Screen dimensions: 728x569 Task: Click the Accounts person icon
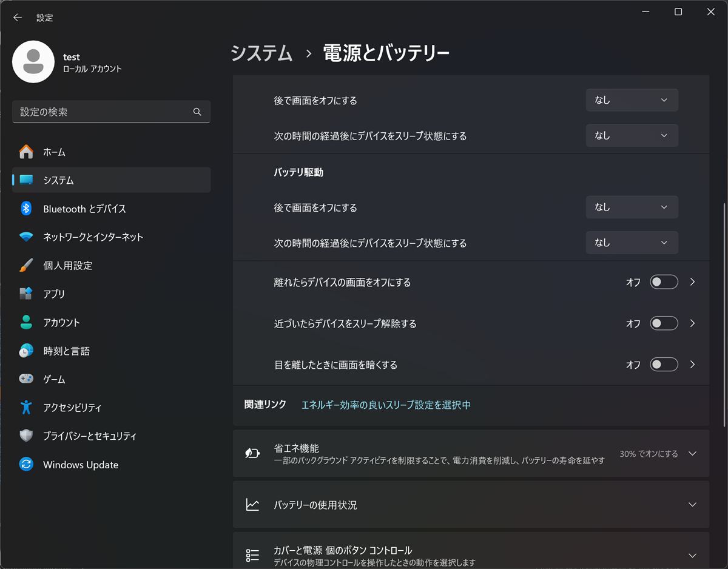coord(26,322)
